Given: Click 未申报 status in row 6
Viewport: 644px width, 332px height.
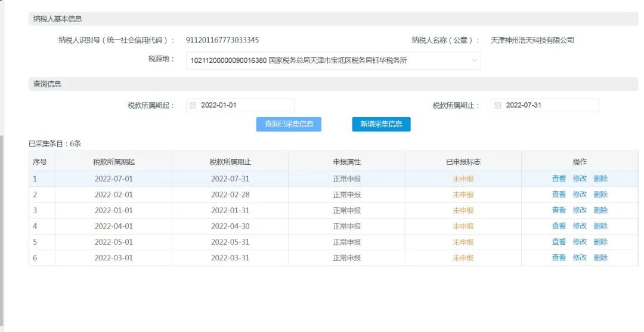Looking at the screenshot, I should click(x=463, y=258).
